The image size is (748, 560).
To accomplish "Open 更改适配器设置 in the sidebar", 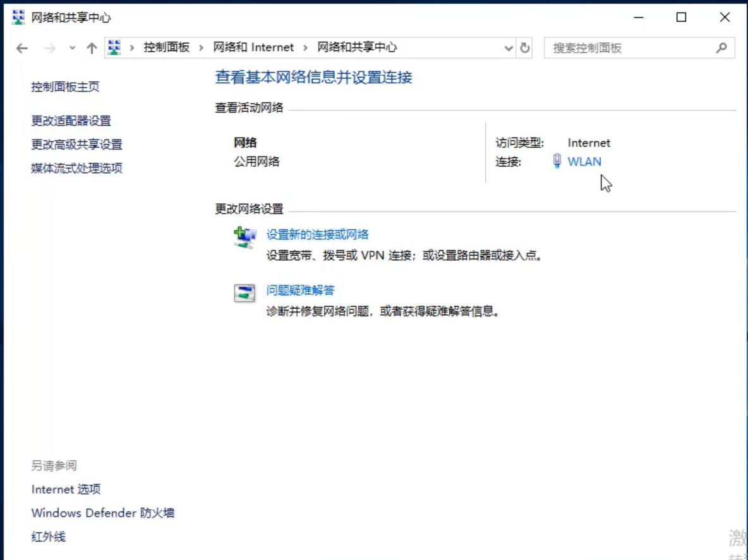I will coord(71,121).
